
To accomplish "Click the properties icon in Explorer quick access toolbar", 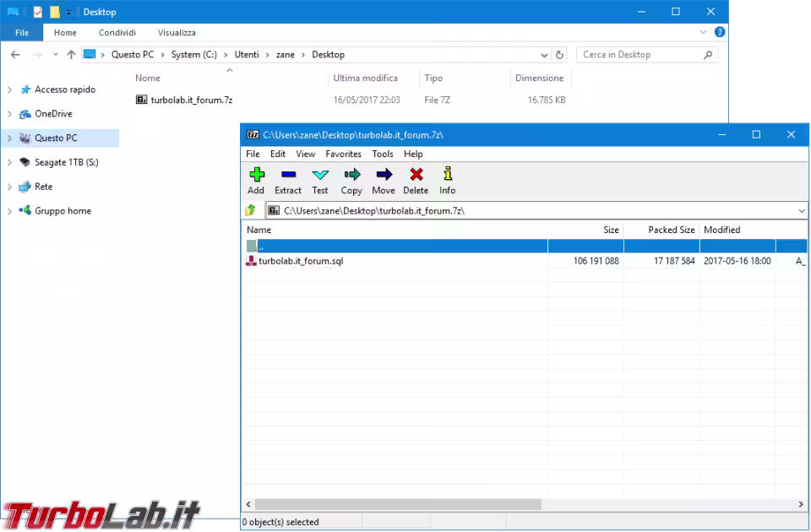I will 38,11.
